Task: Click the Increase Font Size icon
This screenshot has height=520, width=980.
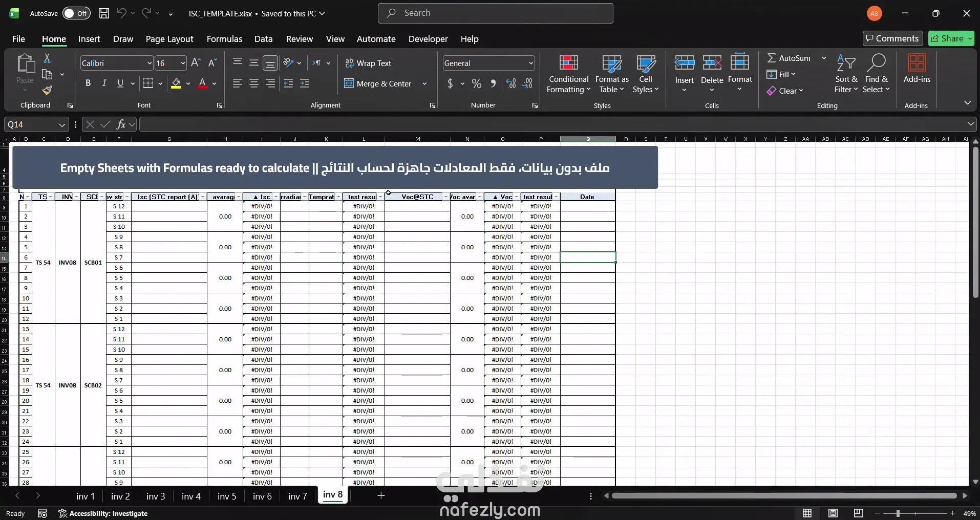Action: tap(196, 63)
